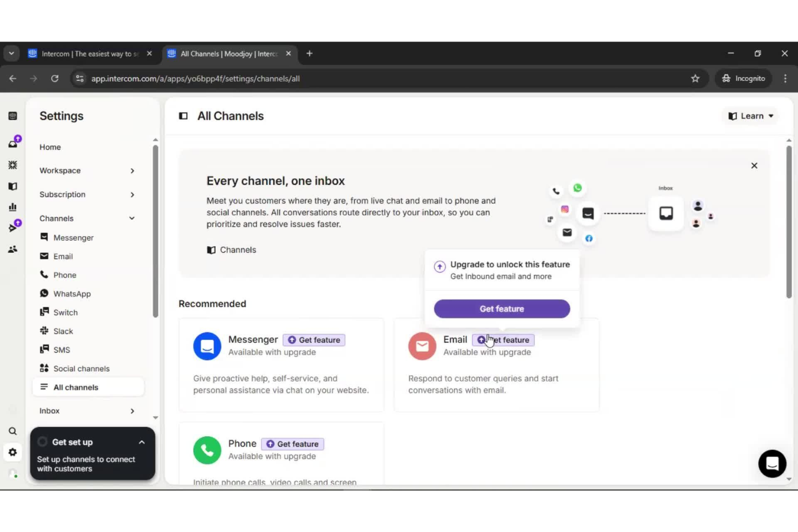This screenshot has height=532, width=798.
Task: Open the Inbox icon in left rail
Action: (13, 143)
